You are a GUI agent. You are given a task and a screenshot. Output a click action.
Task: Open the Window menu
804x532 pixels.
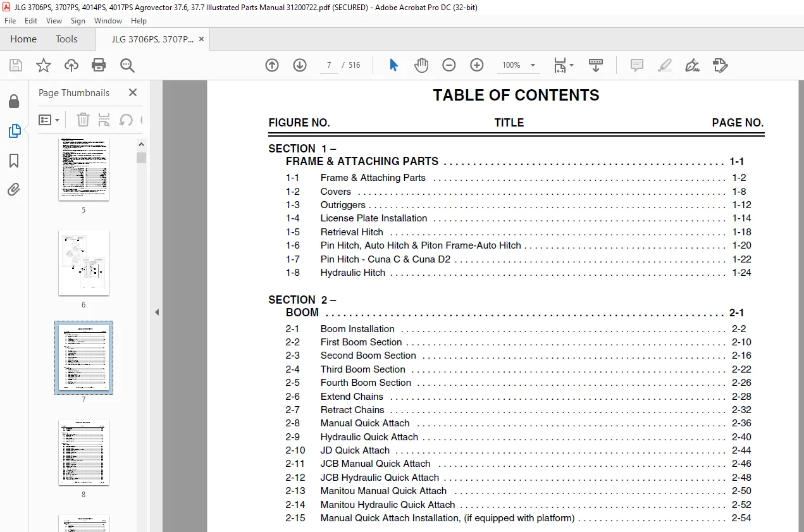pos(108,21)
